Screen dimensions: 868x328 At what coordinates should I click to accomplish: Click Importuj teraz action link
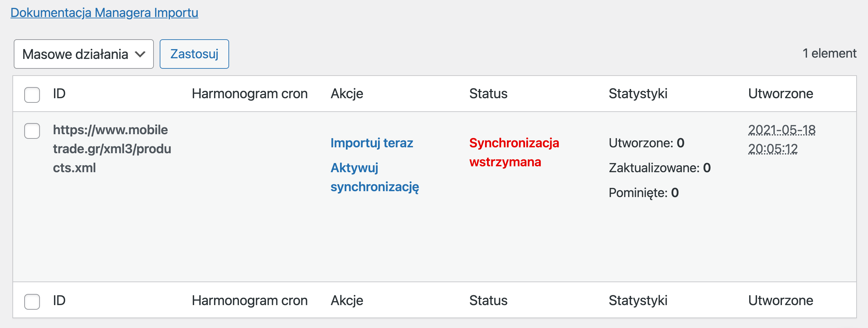[371, 143]
